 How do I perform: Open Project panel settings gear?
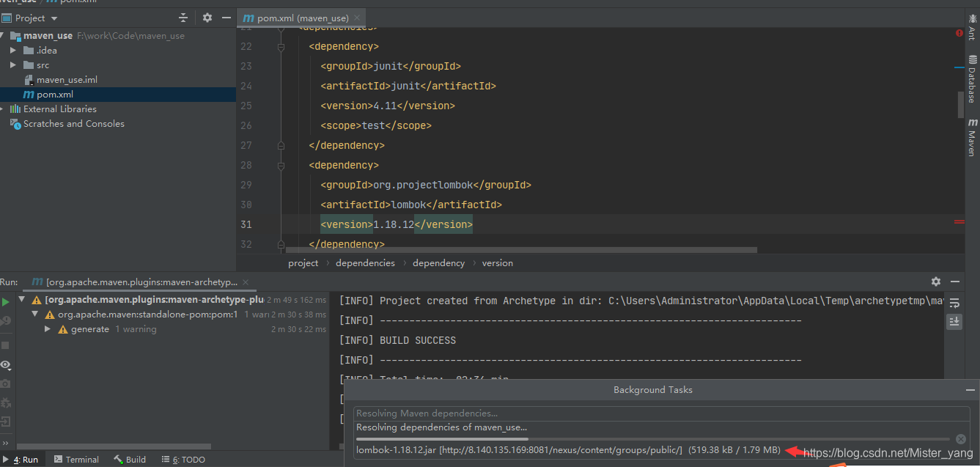tap(207, 18)
